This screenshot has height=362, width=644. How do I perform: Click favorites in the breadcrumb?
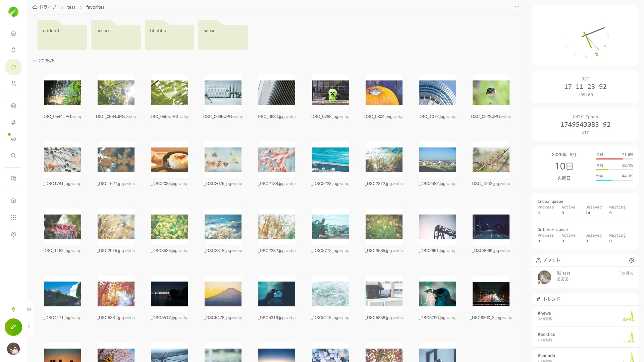(x=95, y=7)
